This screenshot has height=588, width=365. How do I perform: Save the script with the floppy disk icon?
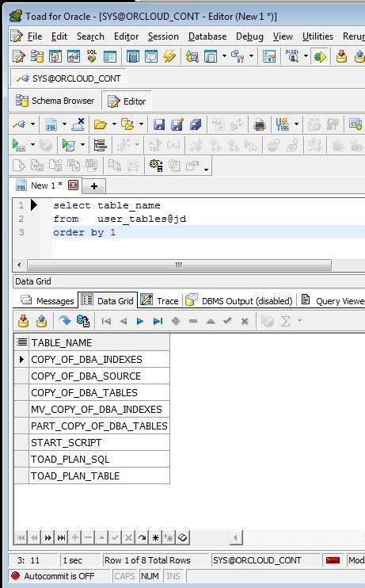(x=159, y=124)
